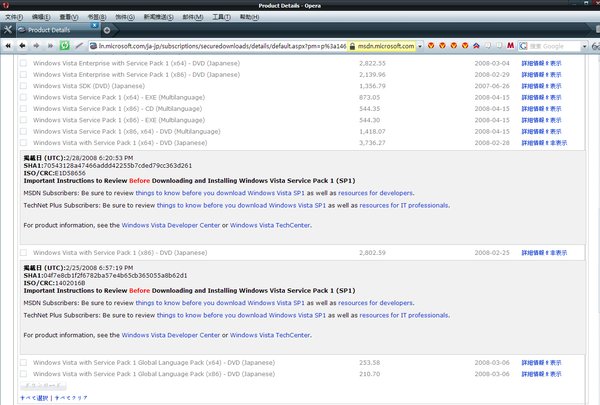Open first MSDN 'things to know' SP1 link
The height and width of the screenshot is (405, 600).
220,193
